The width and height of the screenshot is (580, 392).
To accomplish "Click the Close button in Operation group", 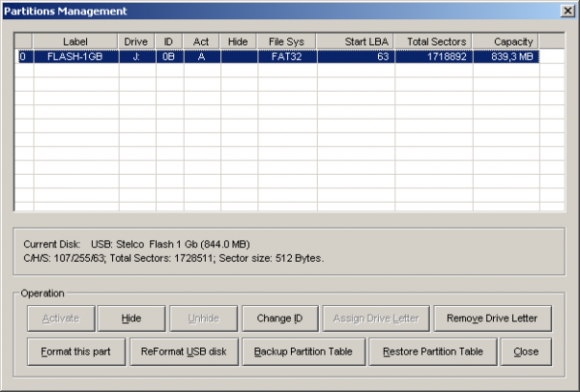I will click(x=526, y=351).
